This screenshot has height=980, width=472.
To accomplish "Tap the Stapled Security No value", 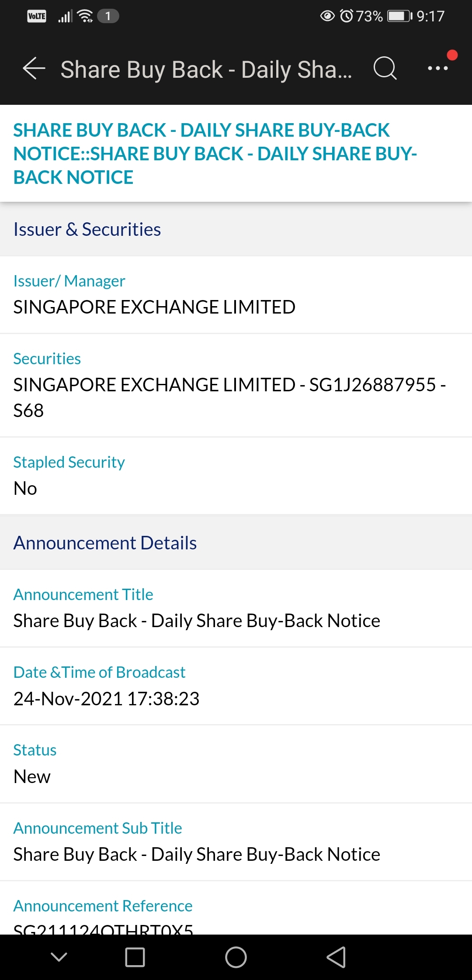I will click(x=25, y=488).
